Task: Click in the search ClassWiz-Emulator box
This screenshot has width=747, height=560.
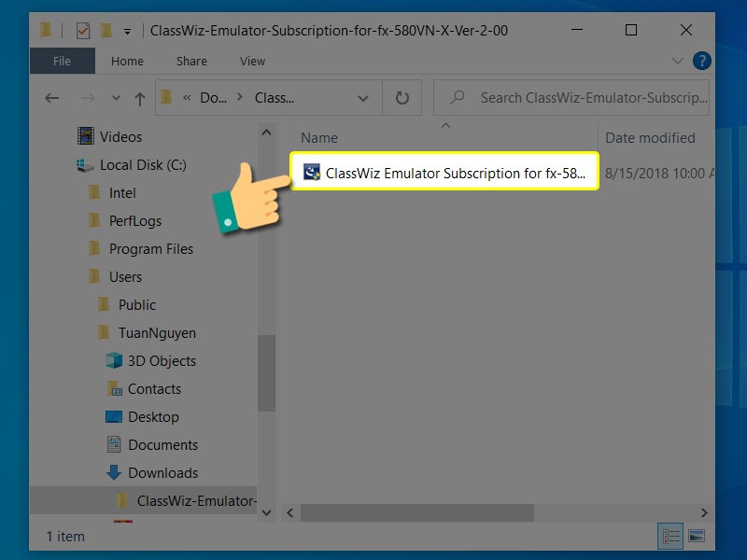Action: point(588,97)
